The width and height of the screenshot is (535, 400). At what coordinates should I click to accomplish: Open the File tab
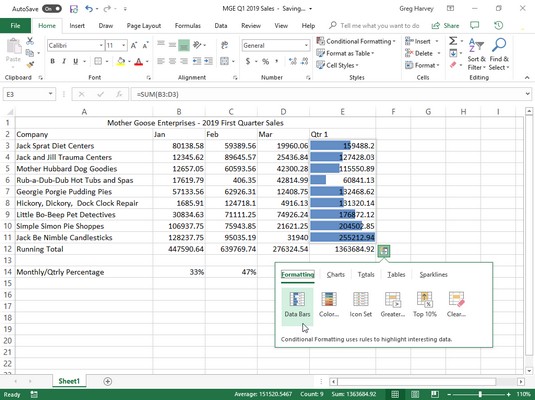coord(15,26)
